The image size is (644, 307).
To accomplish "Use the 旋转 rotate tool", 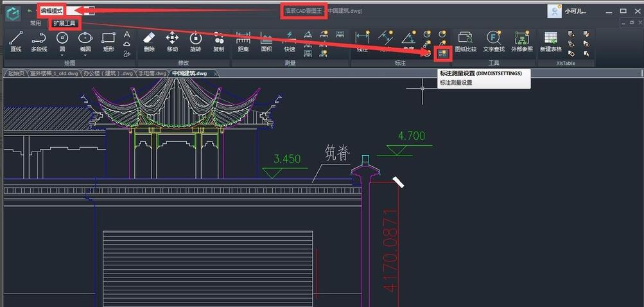I will coord(195,40).
